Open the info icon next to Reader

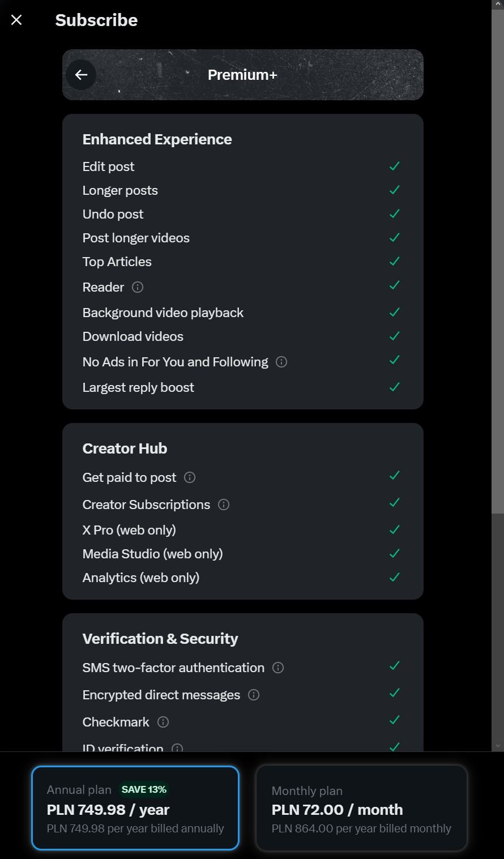point(138,287)
